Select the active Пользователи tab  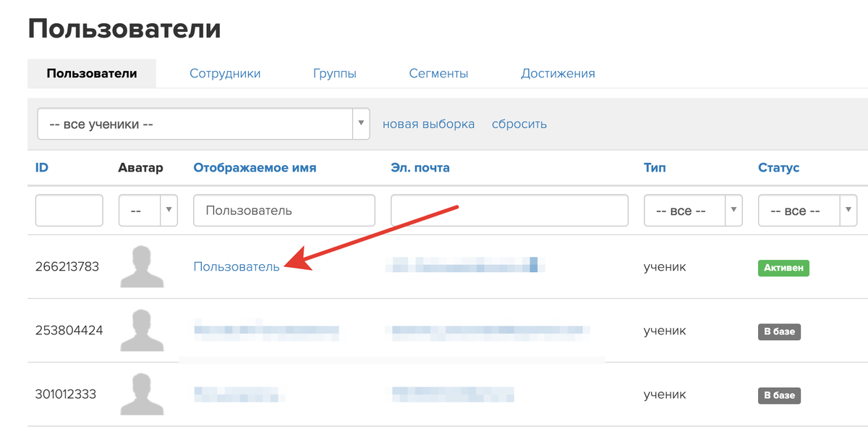(91, 72)
